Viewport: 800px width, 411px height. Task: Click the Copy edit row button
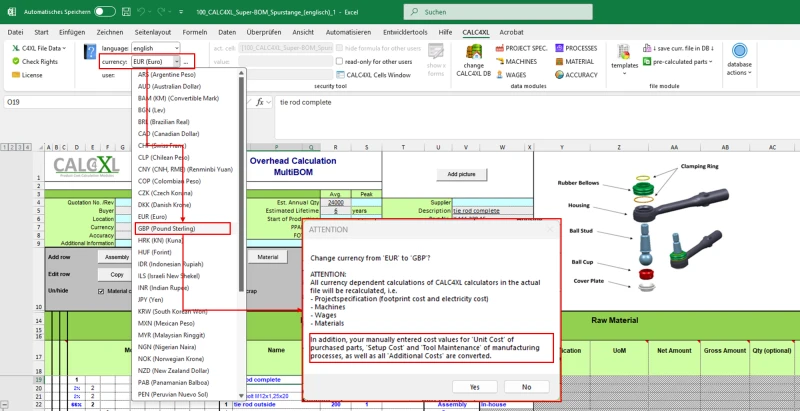point(115,274)
